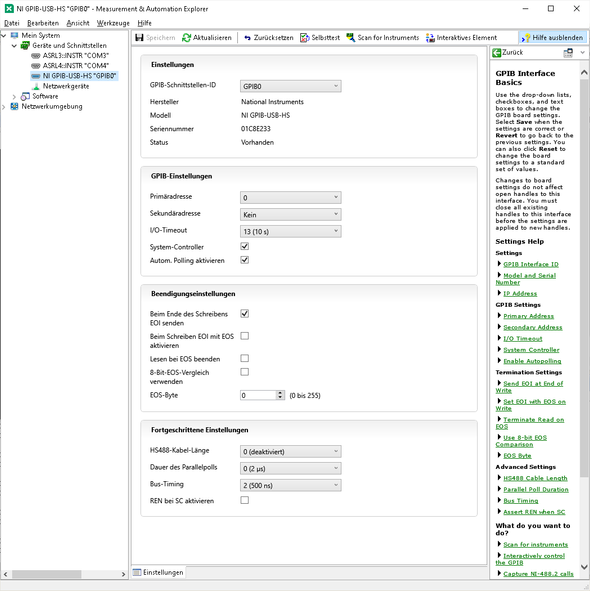This screenshot has height=591, width=590.
Task: Click the EOS-Byte input field
Action: click(x=258, y=395)
